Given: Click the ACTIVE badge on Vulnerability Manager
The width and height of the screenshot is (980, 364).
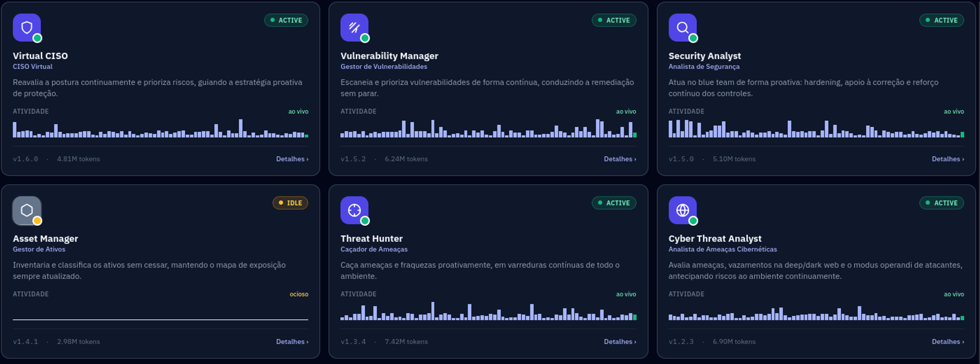Looking at the screenshot, I should (x=614, y=20).
